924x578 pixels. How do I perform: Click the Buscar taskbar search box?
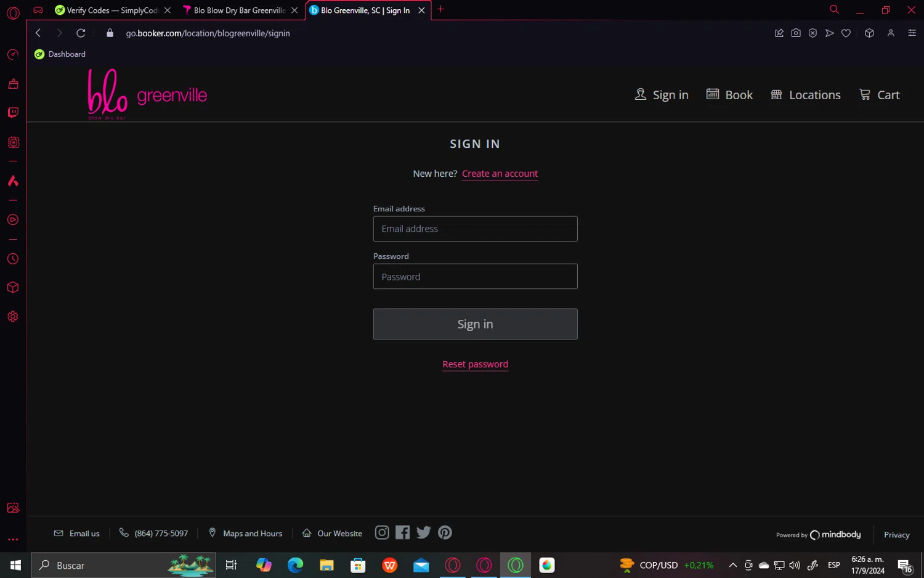[123, 565]
